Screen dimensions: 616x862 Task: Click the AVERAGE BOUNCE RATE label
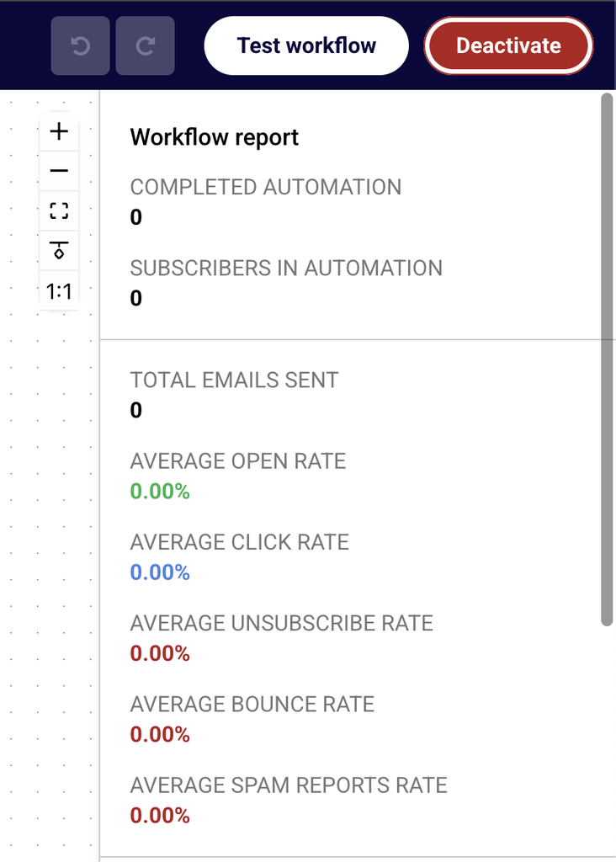click(252, 705)
